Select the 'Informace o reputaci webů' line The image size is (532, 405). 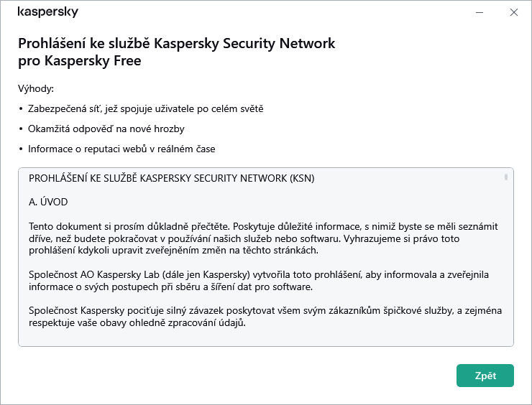point(121,149)
